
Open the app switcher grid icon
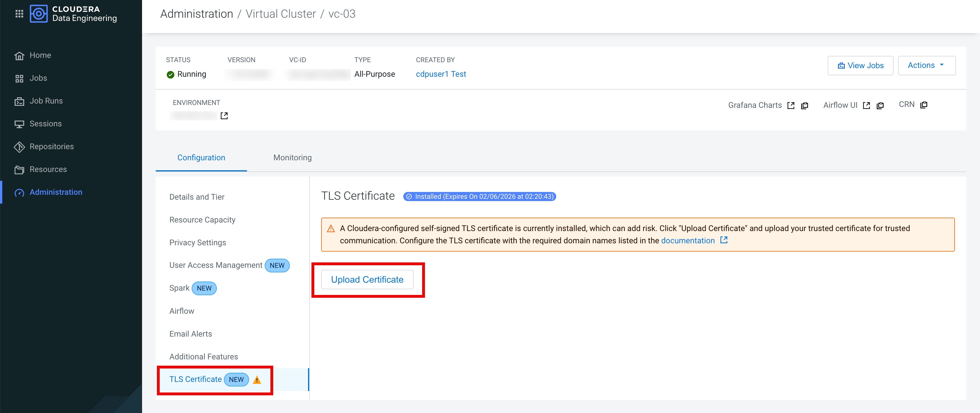point(19,14)
